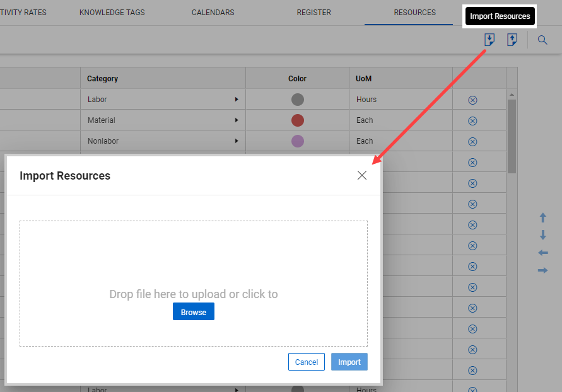
Task: Click the table vertical scrollbar thumb
Action: (x=512, y=136)
